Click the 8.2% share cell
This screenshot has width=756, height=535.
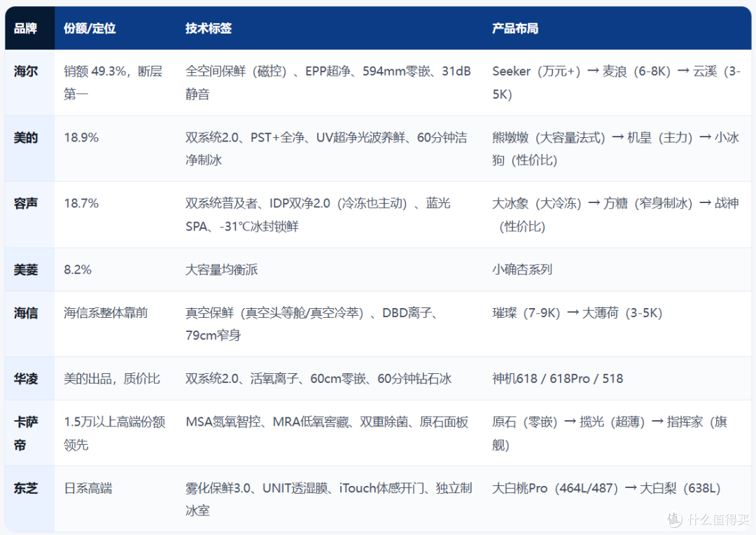(x=115, y=269)
